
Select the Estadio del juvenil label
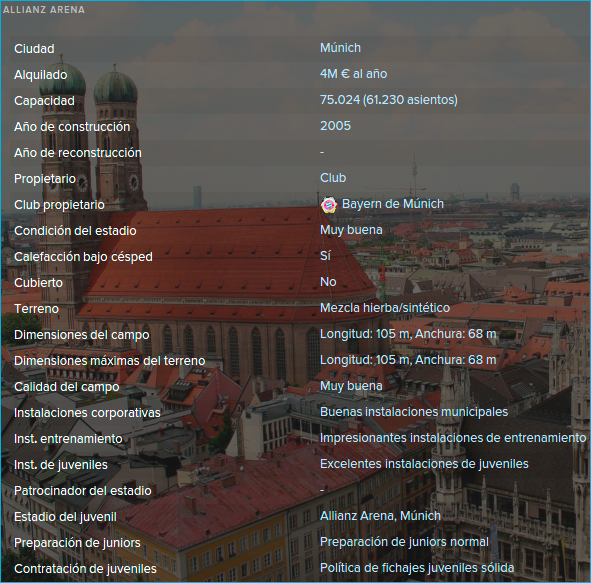pos(66,517)
